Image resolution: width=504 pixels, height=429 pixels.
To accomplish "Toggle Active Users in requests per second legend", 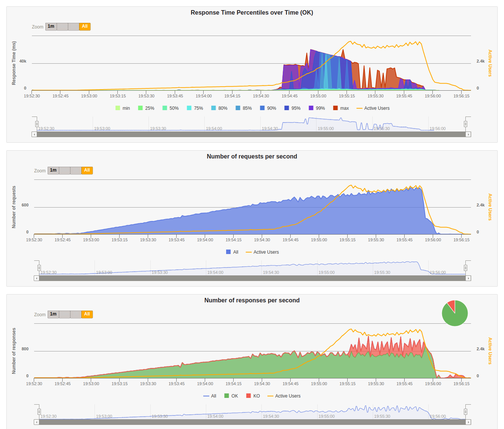I will tap(262, 252).
